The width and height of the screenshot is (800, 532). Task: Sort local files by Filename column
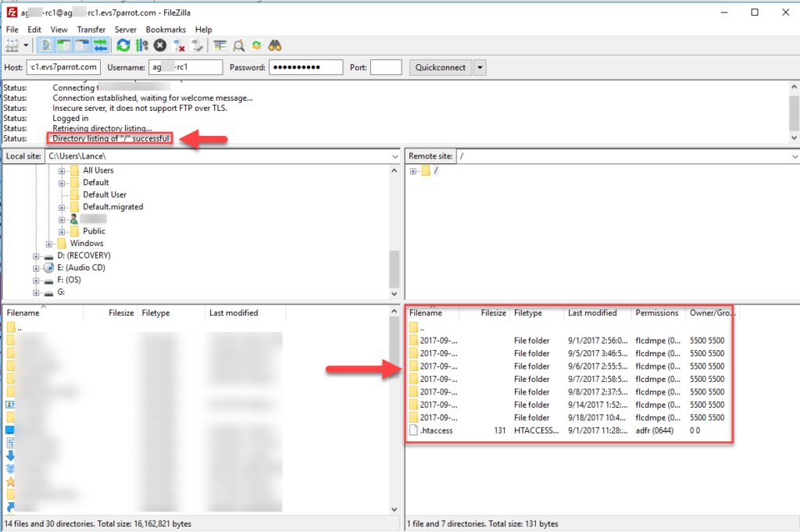point(43,312)
